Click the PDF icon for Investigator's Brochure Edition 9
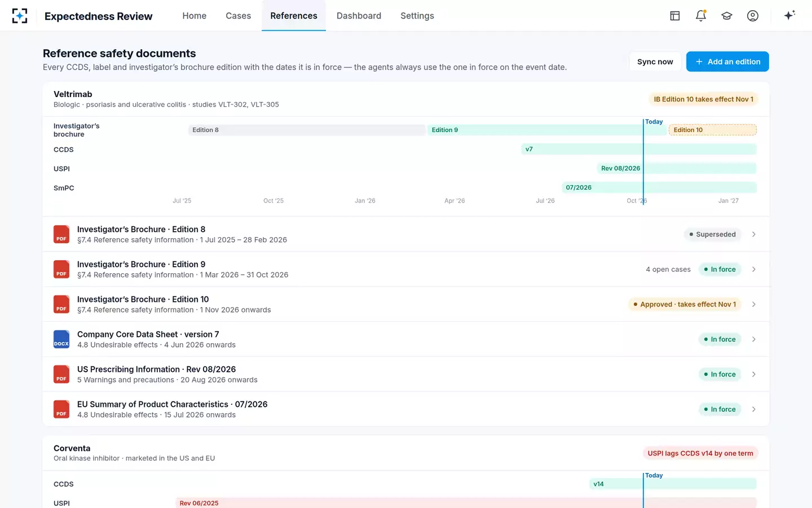Viewport: 812px width, 508px height. click(x=61, y=269)
